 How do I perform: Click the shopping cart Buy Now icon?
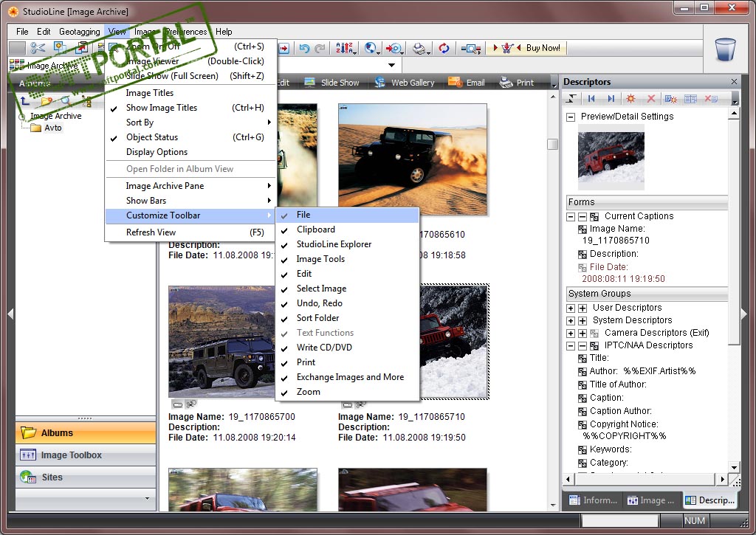506,48
